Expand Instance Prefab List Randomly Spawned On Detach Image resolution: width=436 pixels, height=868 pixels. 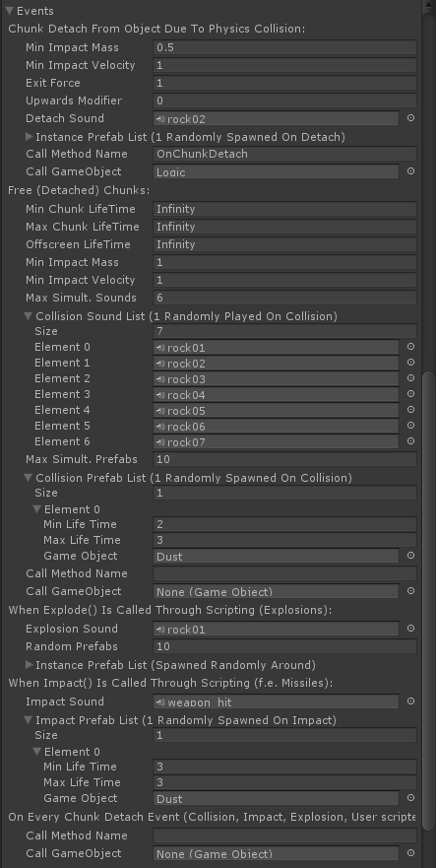pyautogui.click(x=30, y=136)
